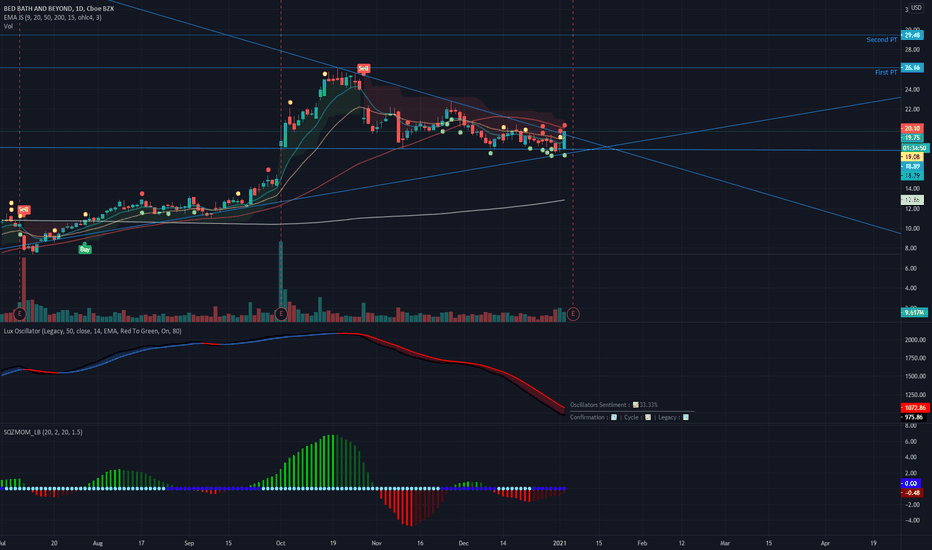The image size is (932, 550).
Task: Select the Vol indicator legend
Action: pos(8,26)
